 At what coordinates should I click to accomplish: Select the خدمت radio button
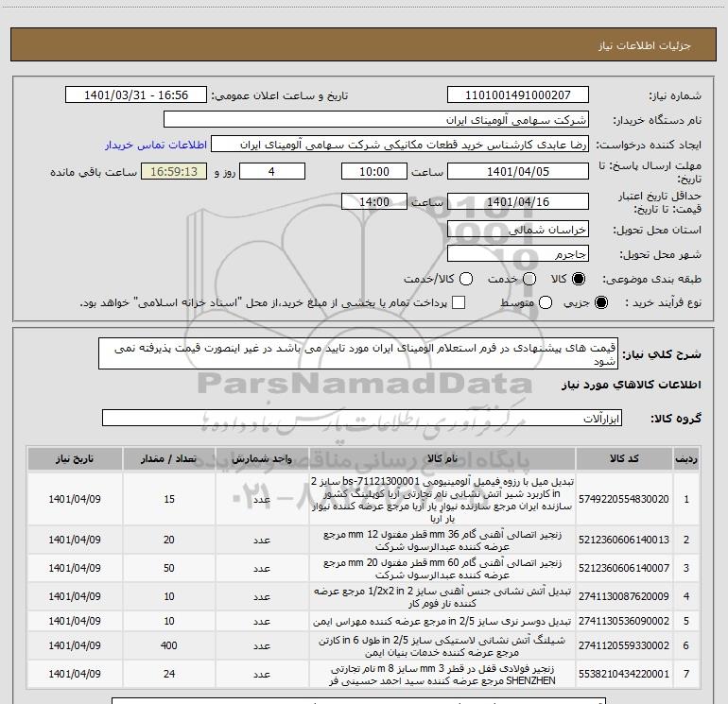click(529, 279)
